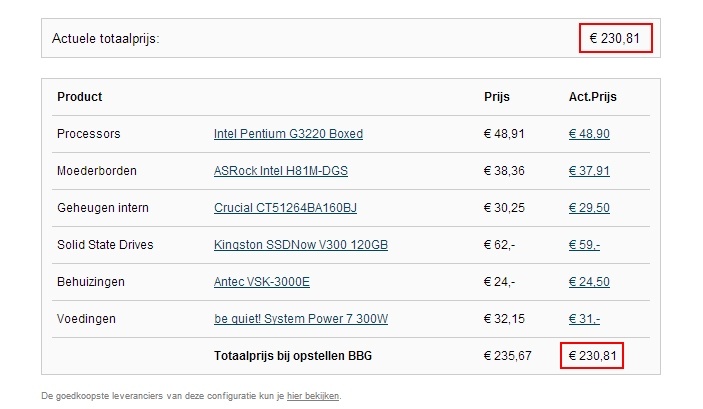
Task: Click the € 37,91 current price link
Action: click(x=588, y=171)
